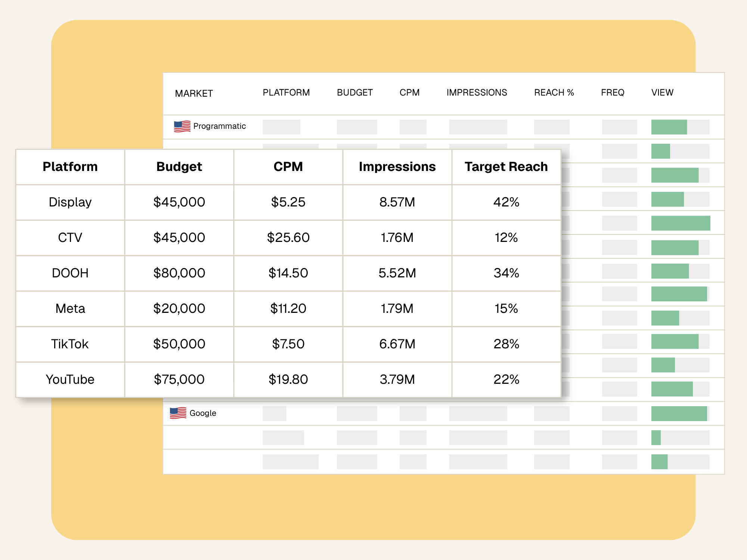The width and height of the screenshot is (747, 560).
Task: Click the US flag beside Programmatic
Action: (x=182, y=127)
